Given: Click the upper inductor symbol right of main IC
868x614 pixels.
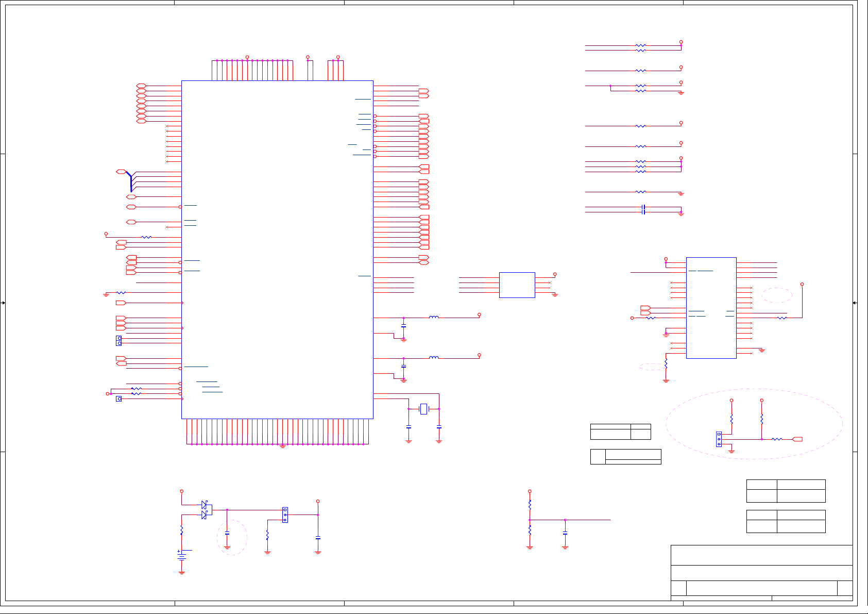Looking at the screenshot, I should (434, 317).
